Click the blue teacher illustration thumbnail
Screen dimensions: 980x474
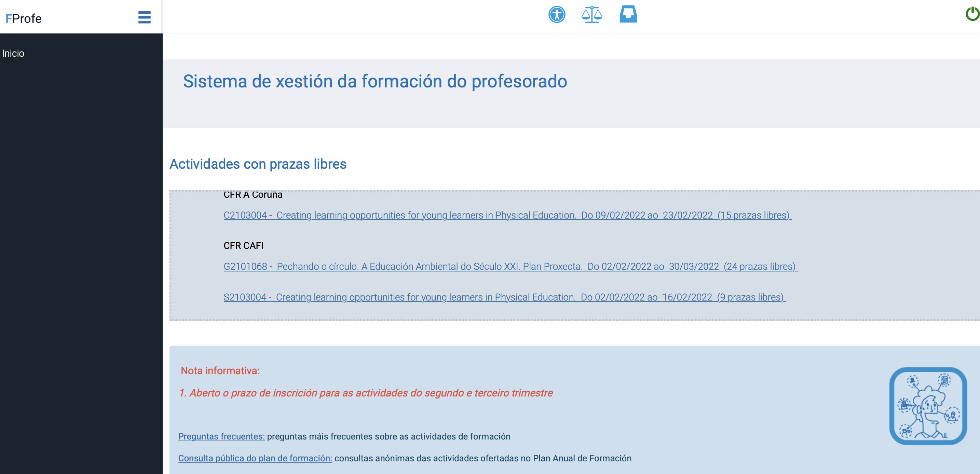[x=927, y=406]
